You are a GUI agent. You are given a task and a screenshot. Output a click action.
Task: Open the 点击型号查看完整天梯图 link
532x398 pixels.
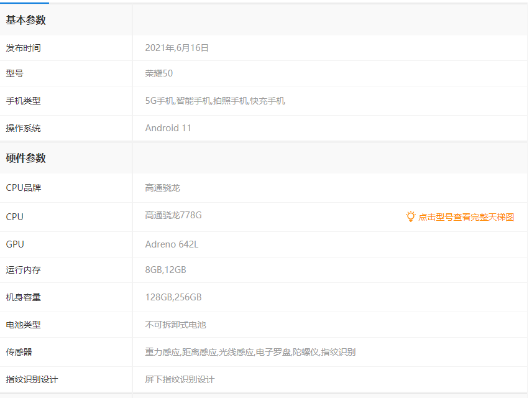point(465,217)
